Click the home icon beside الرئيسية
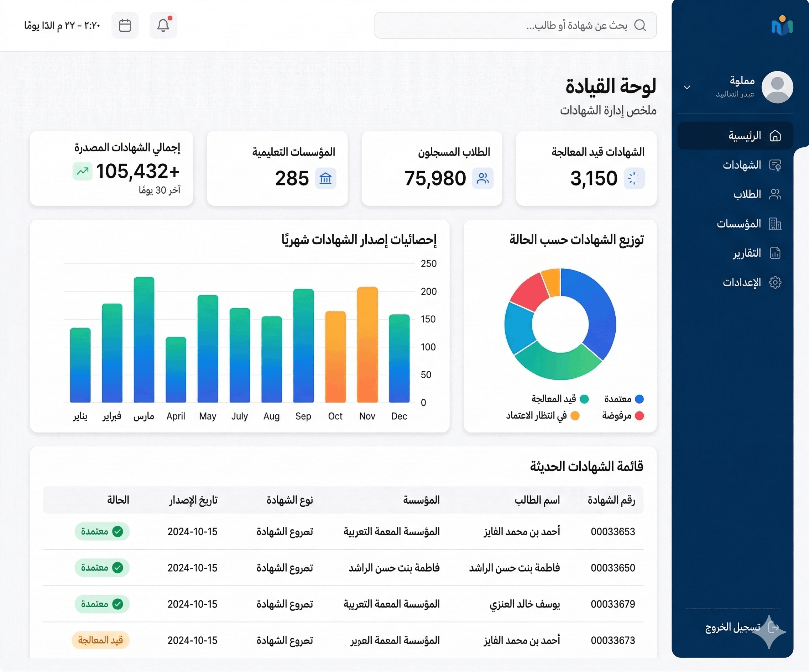 coord(775,136)
